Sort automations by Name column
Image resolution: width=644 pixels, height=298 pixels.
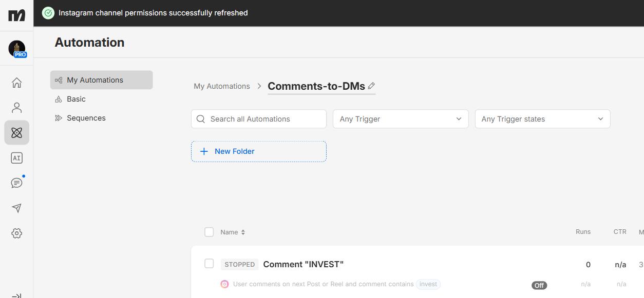(x=233, y=232)
